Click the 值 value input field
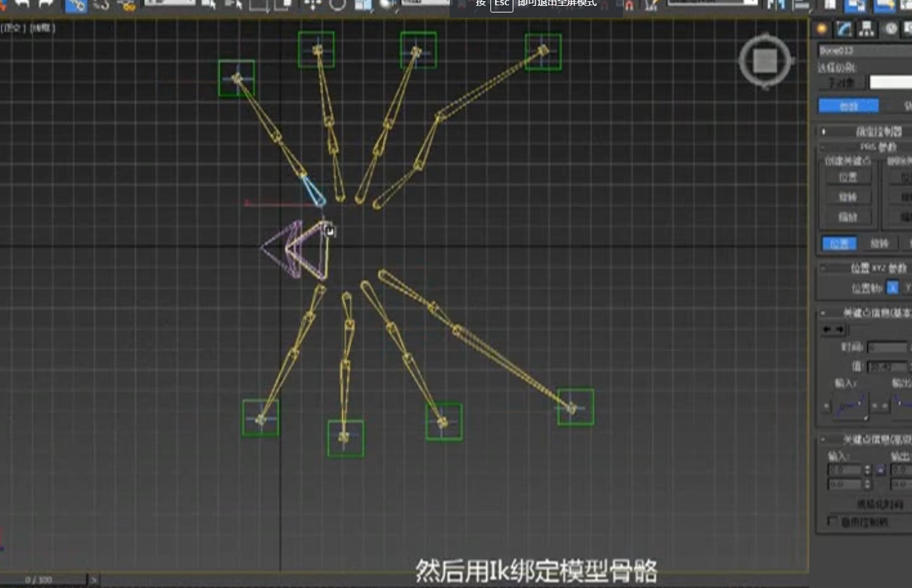Viewport: 912px width, 588px height. click(x=887, y=366)
